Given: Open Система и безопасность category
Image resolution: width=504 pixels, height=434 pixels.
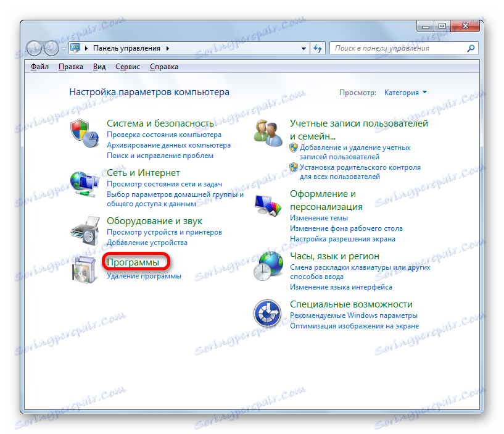Looking at the screenshot, I should 160,123.
